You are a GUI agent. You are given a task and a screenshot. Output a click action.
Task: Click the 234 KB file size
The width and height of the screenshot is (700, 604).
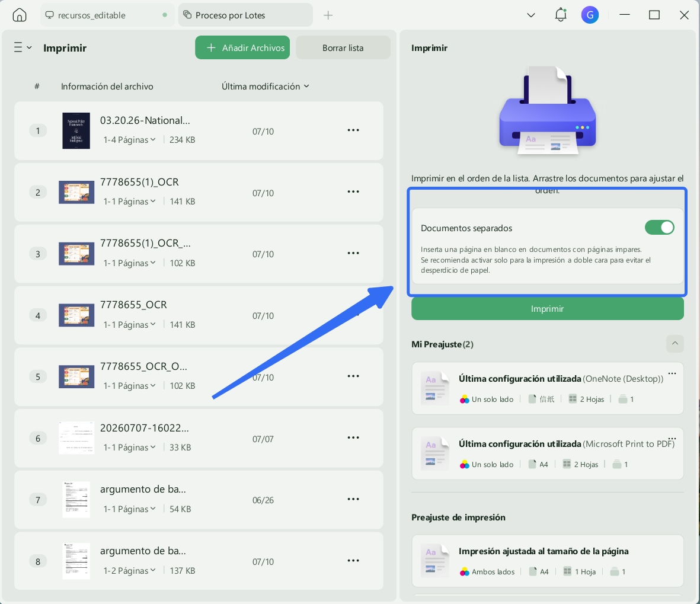pos(182,140)
